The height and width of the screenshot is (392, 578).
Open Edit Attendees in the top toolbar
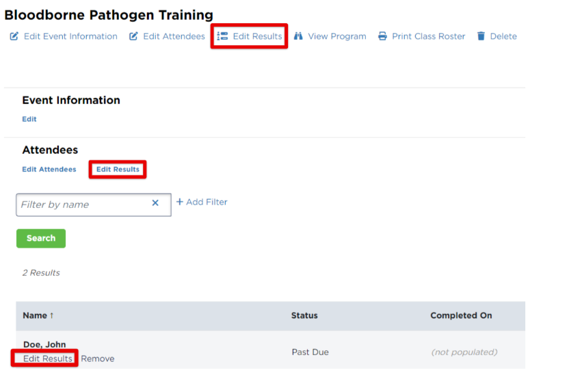pyautogui.click(x=174, y=36)
